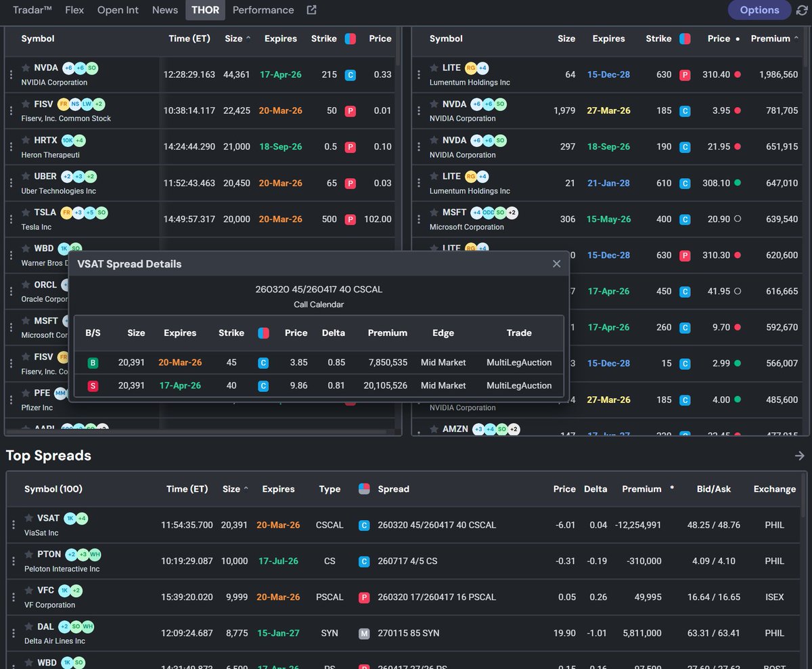
Task: Click the WH badge on PTON row
Action: tap(95, 554)
